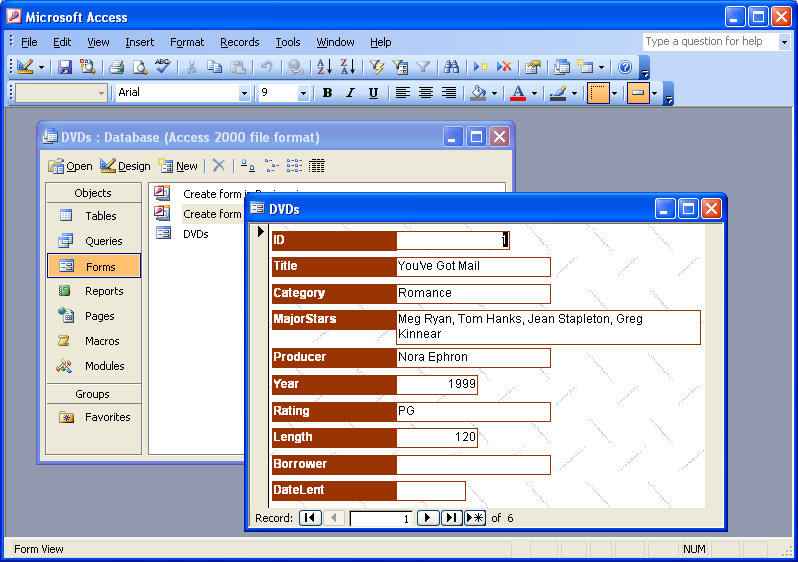798x562 pixels.
Task: Open the Window menu
Action: tap(335, 42)
